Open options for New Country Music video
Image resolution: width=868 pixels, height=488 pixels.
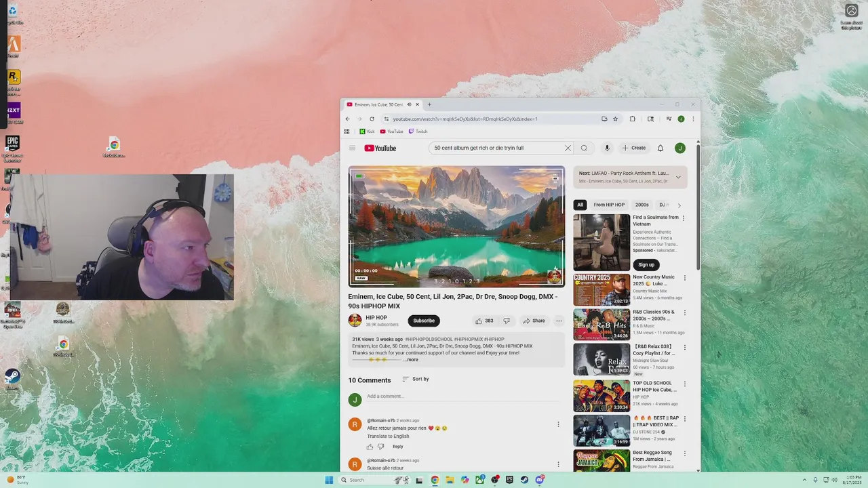point(684,278)
